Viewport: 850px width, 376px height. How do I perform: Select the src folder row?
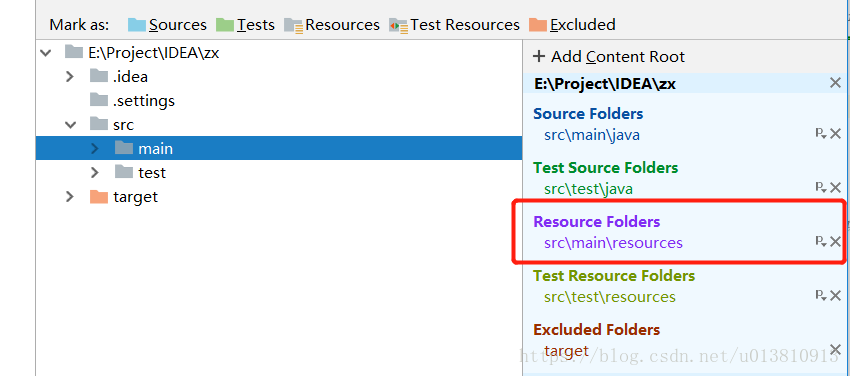[279, 125]
